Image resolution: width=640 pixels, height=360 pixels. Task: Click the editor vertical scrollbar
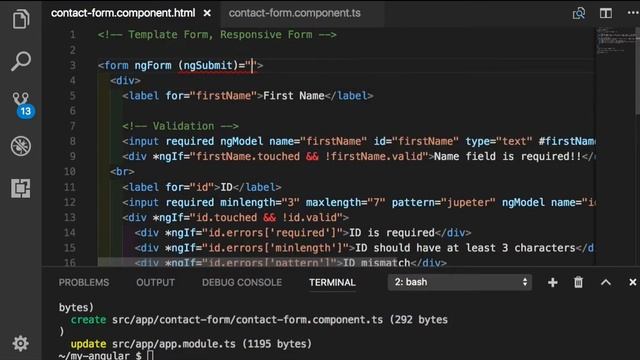pos(638,71)
